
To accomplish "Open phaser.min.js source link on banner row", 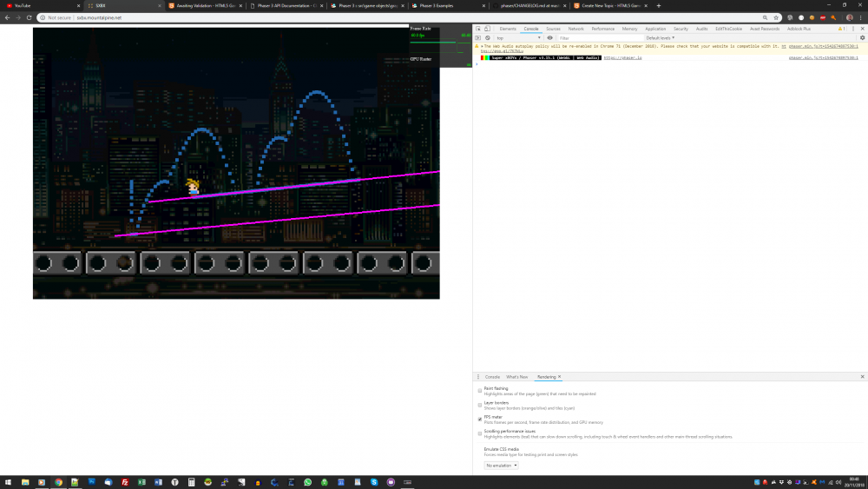I will pyautogui.click(x=823, y=57).
